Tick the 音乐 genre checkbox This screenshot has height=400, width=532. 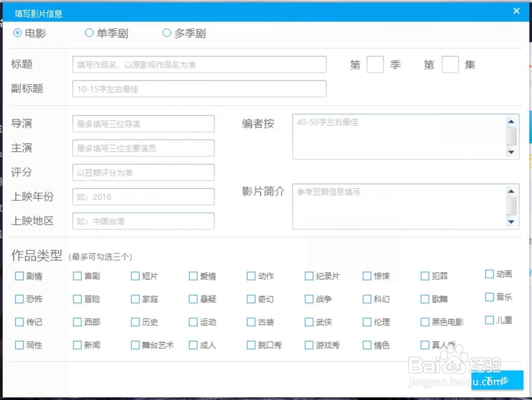(x=489, y=297)
